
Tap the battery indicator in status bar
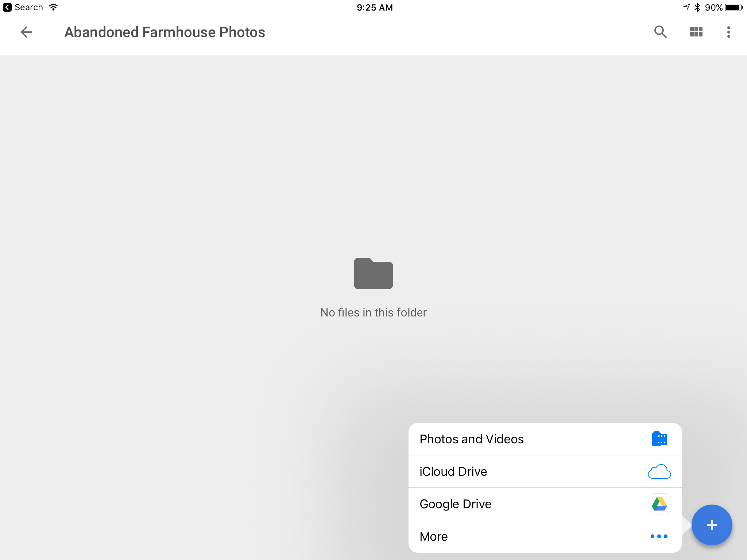pos(734,7)
